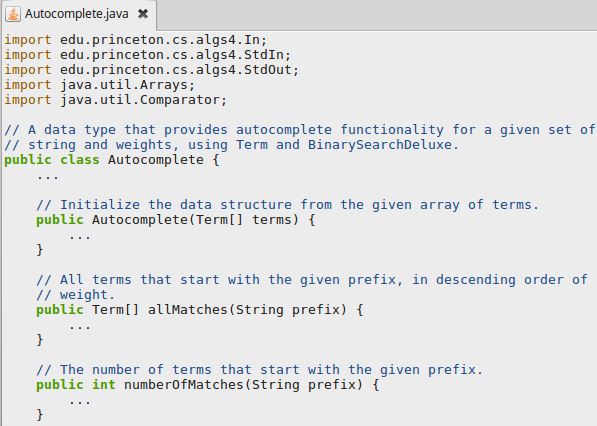Image resolution: width=597 pixels, height=426 pixels.
Task: Click the class name Autocomplete in class declaration
Action: pos(156,160)
